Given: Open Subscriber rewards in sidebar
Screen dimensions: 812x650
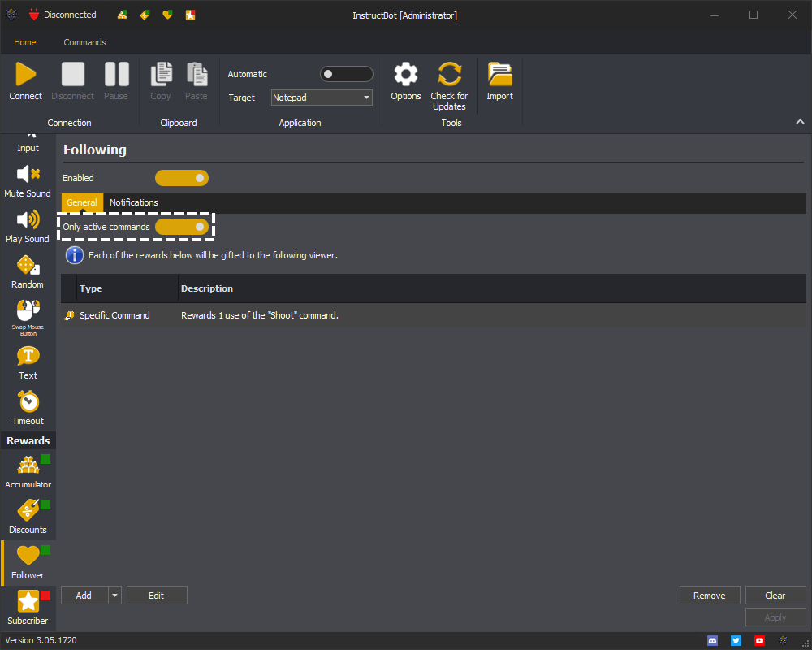Looking at the screenshot, I should (28, 608).
